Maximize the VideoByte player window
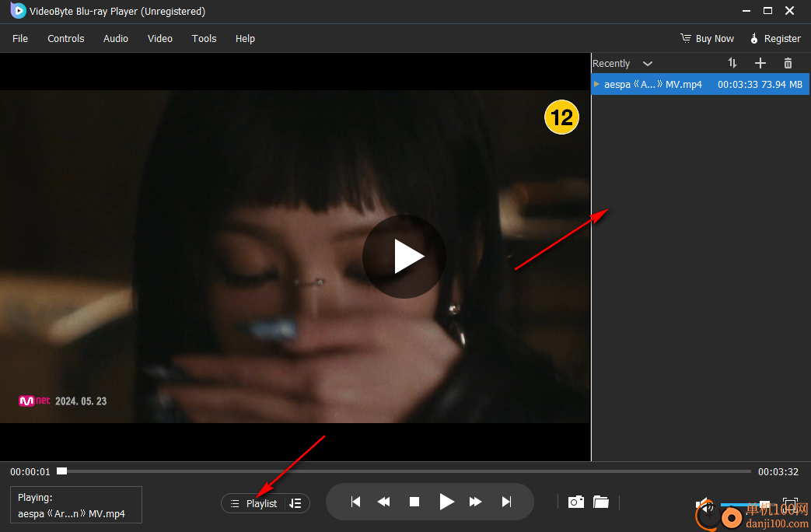Screen dimensions: 811x532 point(767,11)
